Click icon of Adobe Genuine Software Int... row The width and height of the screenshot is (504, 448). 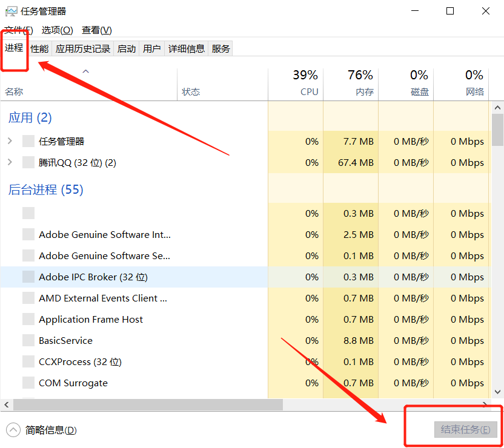(28, 234)
